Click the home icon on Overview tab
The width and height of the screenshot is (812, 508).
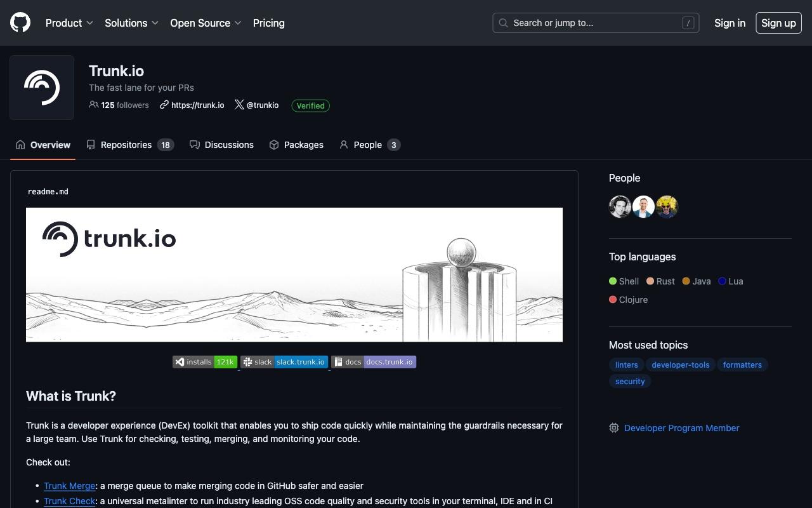click(20, 145)
